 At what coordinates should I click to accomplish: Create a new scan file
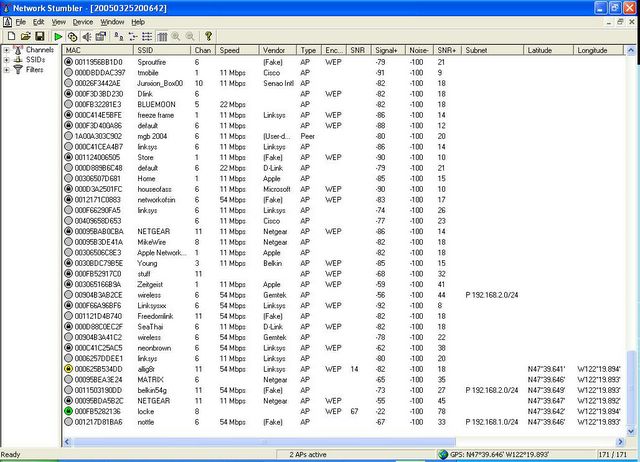[11, 36]
